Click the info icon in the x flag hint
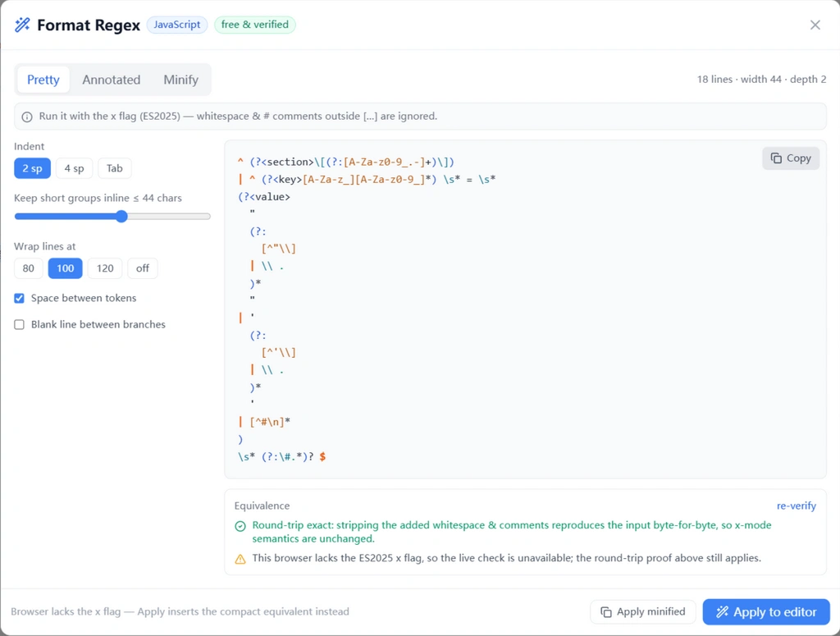 tap(27, 117)
